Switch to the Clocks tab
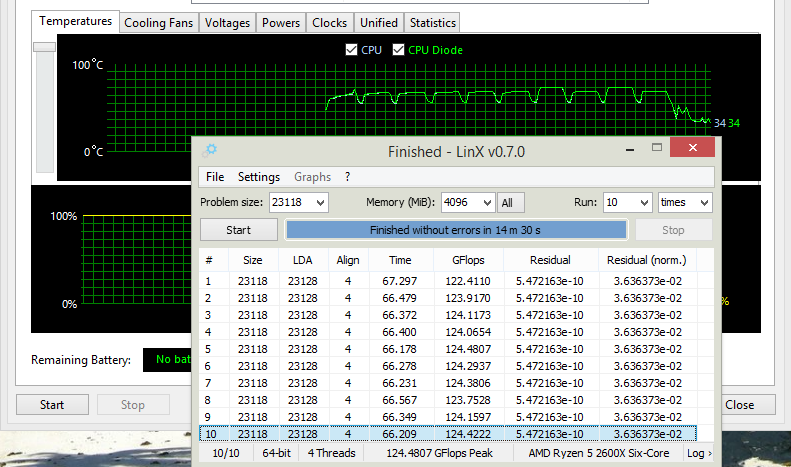 pos(329,23)
